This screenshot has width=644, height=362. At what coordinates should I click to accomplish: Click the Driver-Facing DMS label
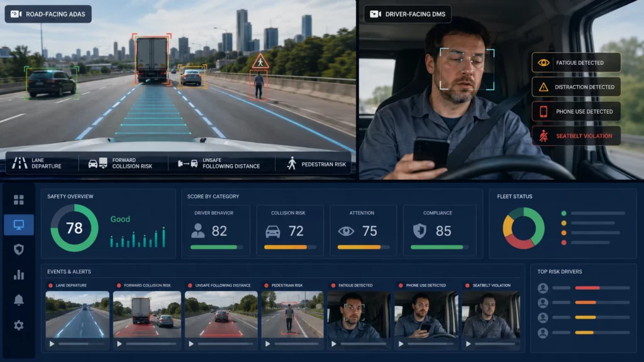[415, 14]
